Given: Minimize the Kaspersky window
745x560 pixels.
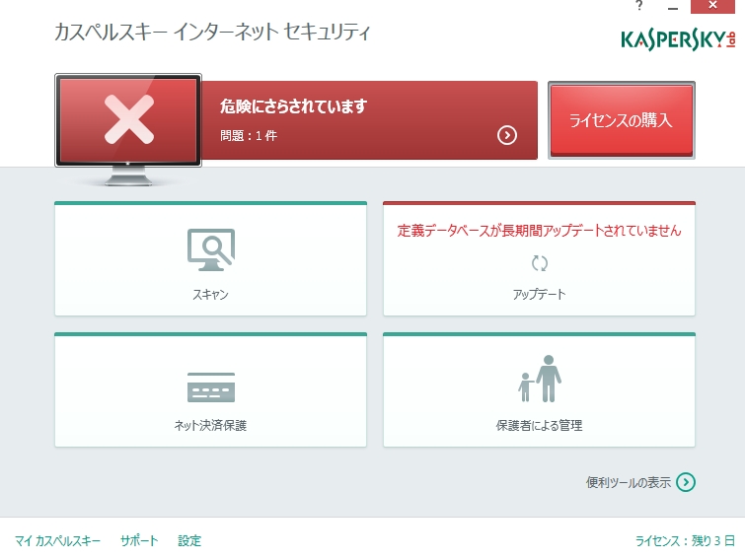Looking at the screenshot, I should [x=673, y=7].
